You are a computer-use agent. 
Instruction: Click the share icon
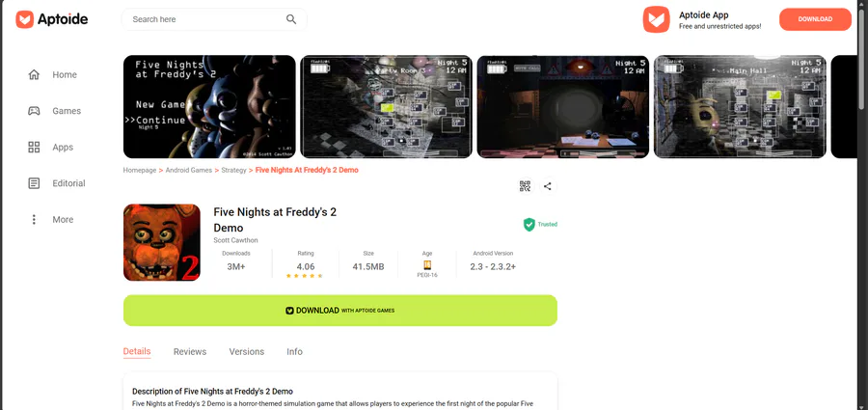click(x=548, y=186)
